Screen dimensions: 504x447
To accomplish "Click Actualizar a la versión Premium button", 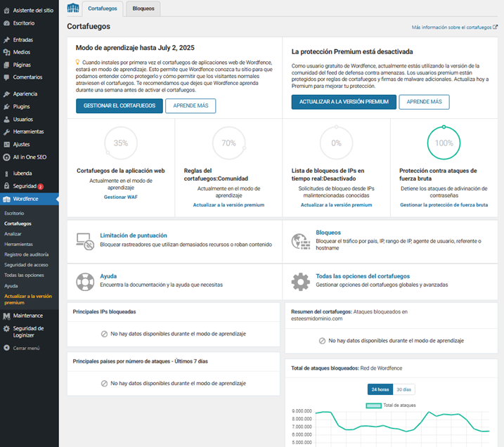I will 344,102.
